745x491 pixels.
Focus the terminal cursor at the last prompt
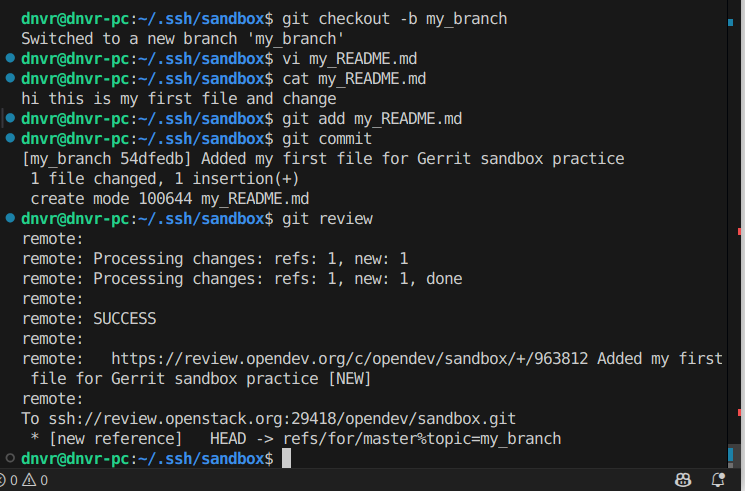286,458
